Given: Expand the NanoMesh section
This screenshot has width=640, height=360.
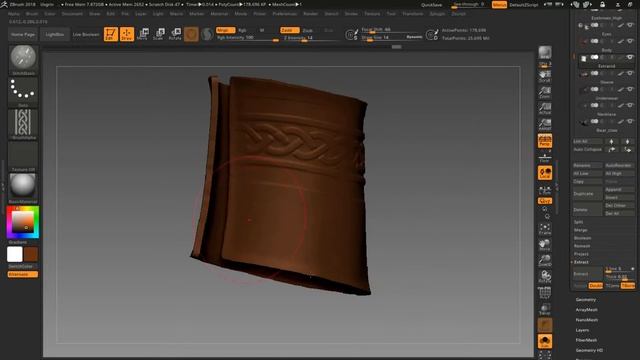Looking at the screenshot, I should click(587, 320).
